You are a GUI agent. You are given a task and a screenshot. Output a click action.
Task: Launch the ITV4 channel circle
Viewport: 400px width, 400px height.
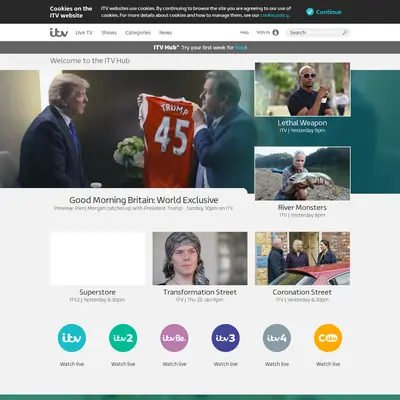tap(277, 338)
